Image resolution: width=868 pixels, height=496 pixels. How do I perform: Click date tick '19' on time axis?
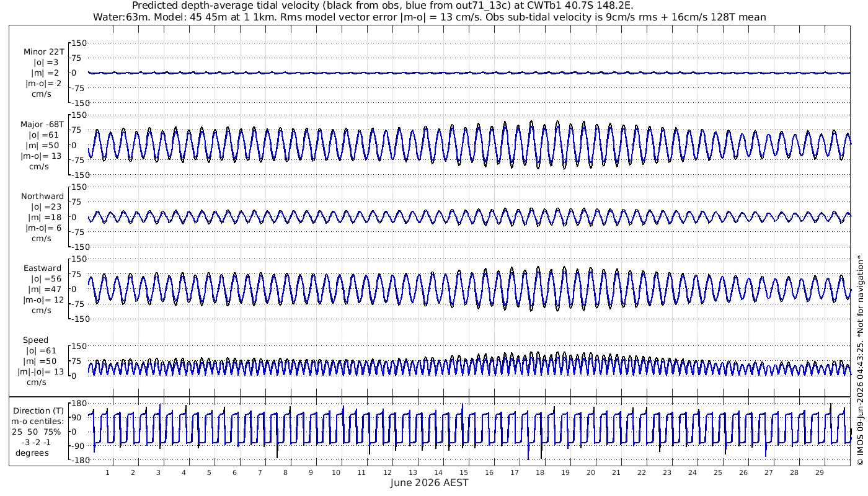[565, 472]
